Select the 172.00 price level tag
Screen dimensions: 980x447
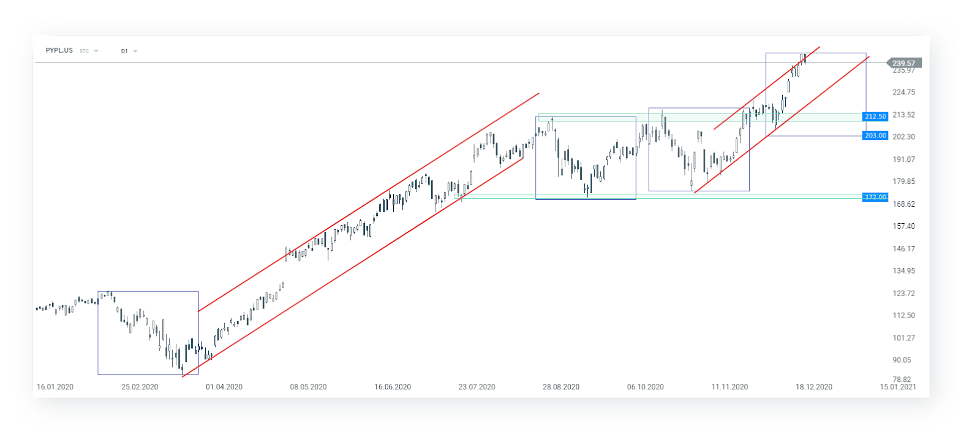pos(875,197)
